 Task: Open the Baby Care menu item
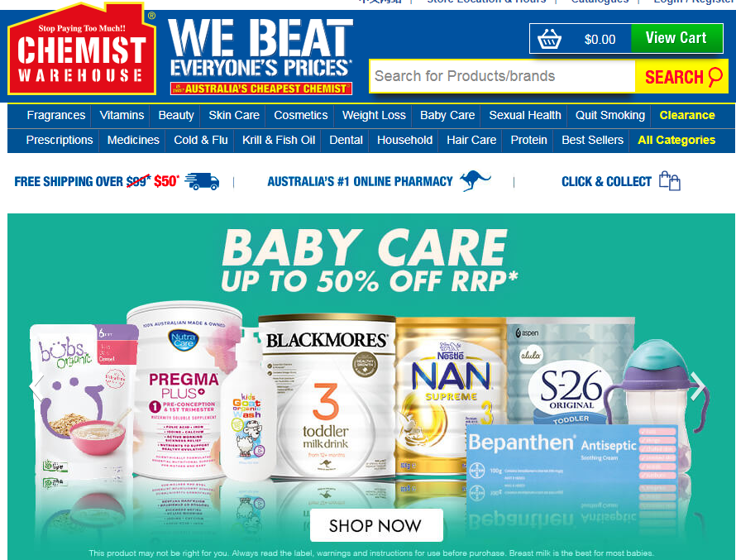click(447, 116)
